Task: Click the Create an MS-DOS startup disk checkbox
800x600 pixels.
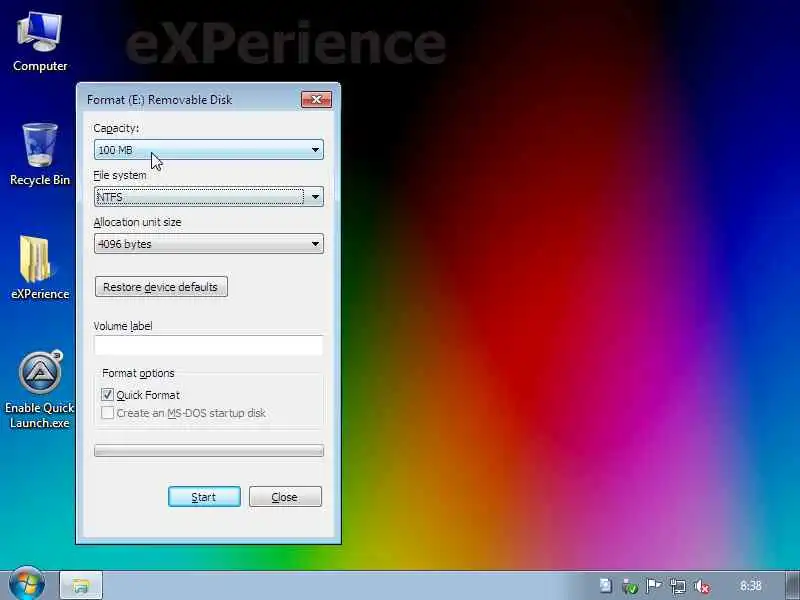Action: click(x=107, y=413)
